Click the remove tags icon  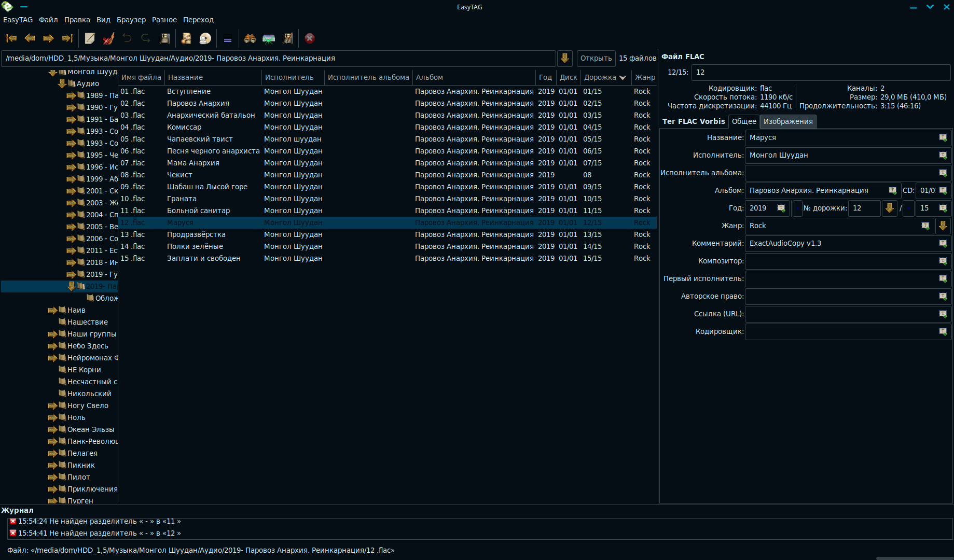(x=108, y=38)
